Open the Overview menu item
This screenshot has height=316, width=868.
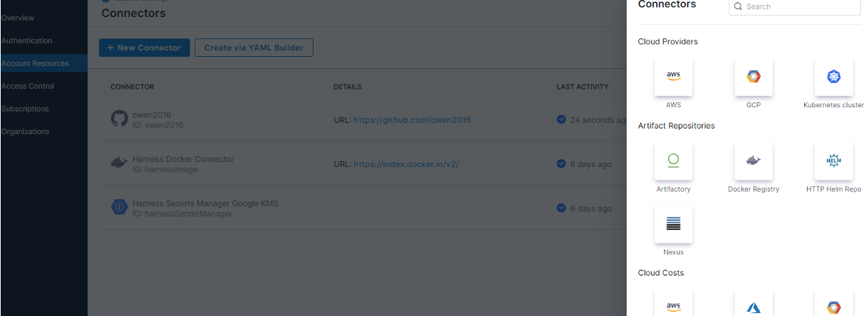pyautogui.click(x=18, y=18)
